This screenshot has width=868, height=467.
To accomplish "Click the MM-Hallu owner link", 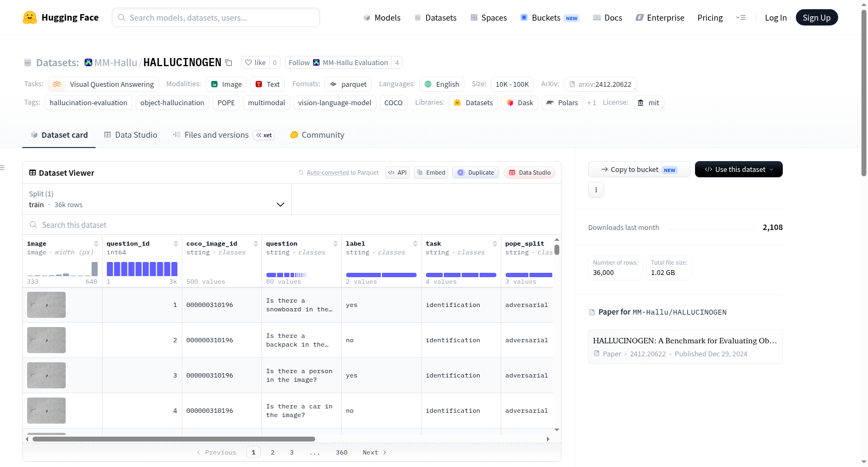I will tap(116, 63).
